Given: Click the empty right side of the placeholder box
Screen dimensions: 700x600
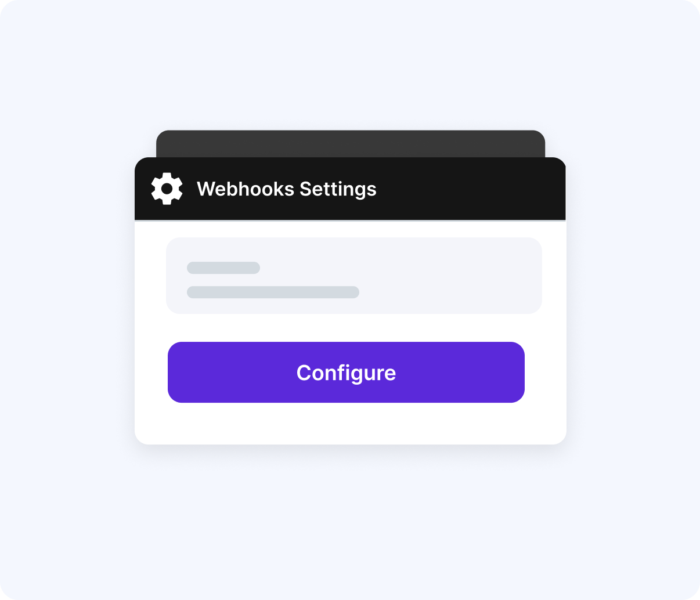Looking at the screenshot, I should [x=453, y=276].
